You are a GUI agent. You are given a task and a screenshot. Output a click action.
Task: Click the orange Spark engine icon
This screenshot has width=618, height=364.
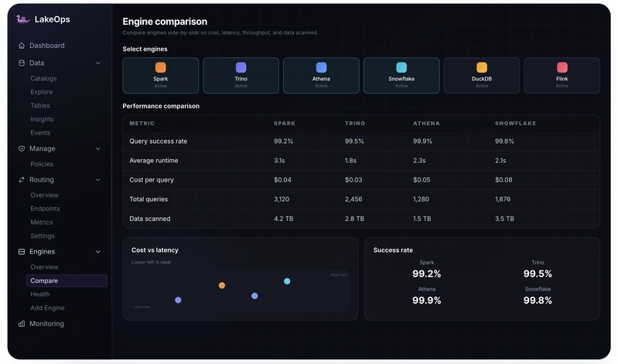point(160,67)
